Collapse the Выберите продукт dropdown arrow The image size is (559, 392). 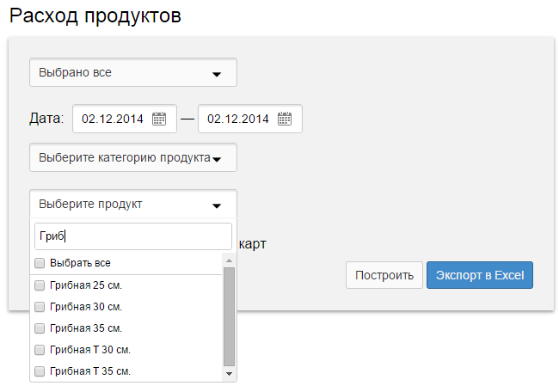[217, 205]
